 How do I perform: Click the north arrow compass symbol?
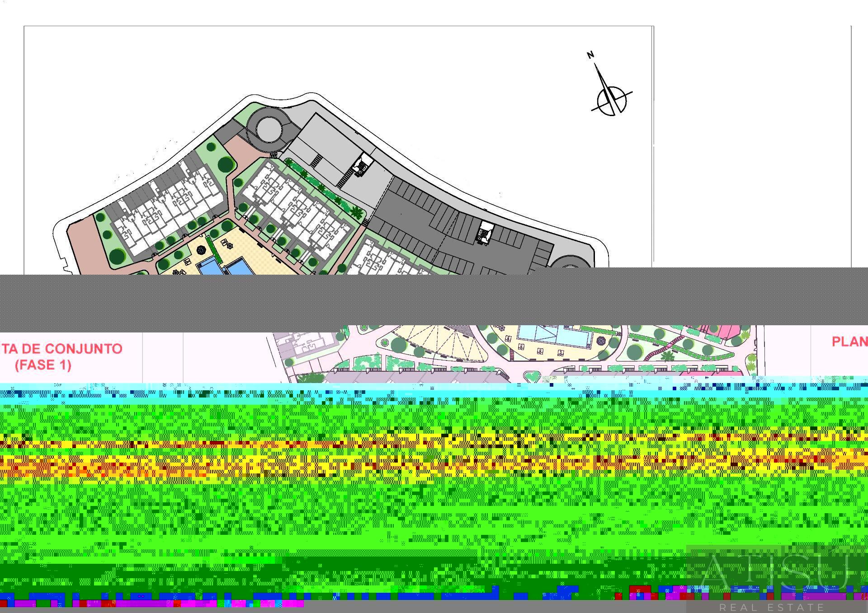(611, 84)
